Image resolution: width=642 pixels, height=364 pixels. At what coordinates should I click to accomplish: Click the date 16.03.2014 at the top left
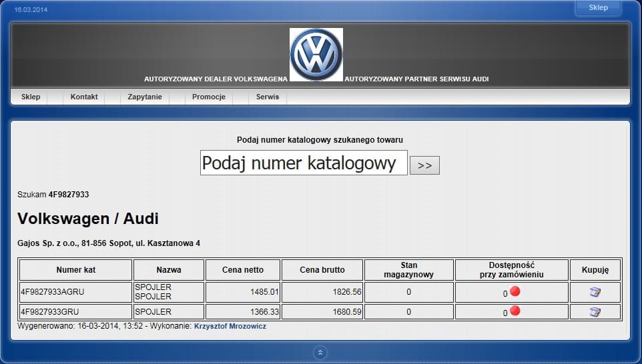click(x=31, y=10)
